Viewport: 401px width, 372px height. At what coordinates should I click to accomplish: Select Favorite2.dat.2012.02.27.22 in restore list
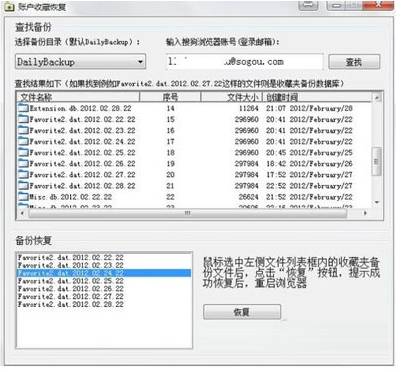point(71,296)
